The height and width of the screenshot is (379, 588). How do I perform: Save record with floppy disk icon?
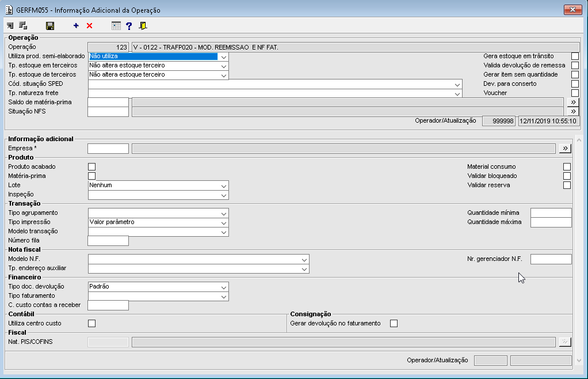[50, 25]
